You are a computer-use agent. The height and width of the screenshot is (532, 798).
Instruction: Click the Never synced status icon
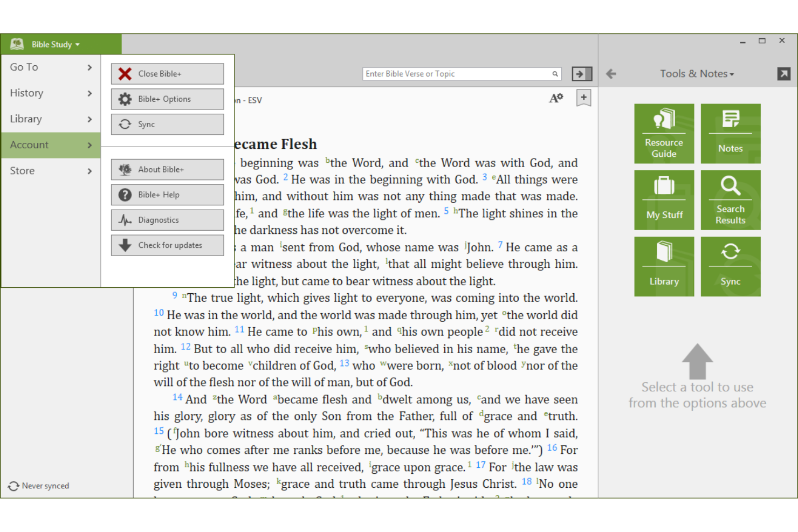(x=13, y=486)
